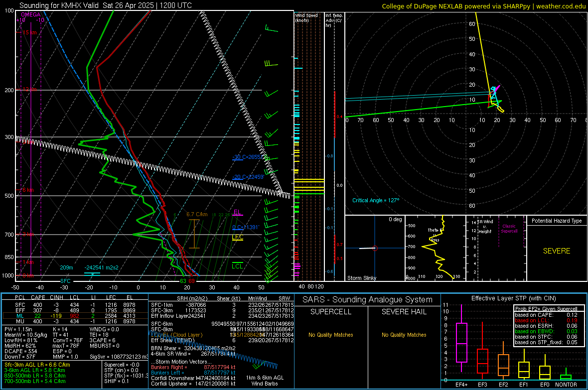Image resolution: width=588 pixels, height=390 pixels.
Task: Click 1km & 6km AGL Wind Barbs caption
Action: coord(265,381)
